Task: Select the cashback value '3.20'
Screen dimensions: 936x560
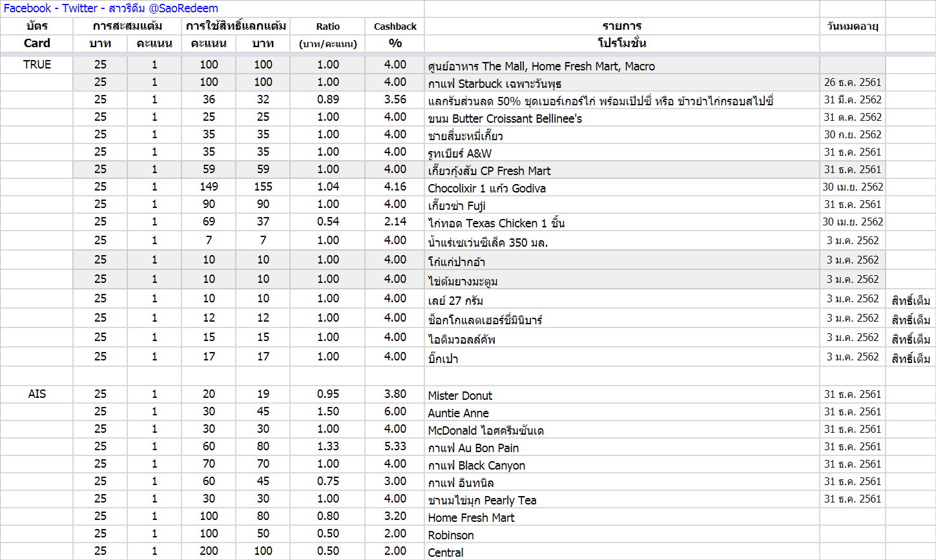Action: (x=395, y=516)
